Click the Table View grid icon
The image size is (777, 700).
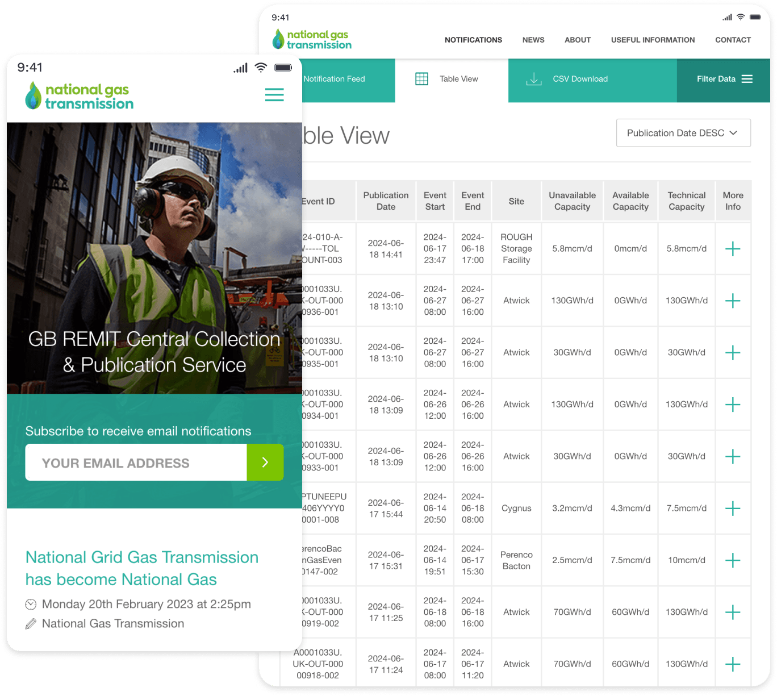[x=421, y=79]
